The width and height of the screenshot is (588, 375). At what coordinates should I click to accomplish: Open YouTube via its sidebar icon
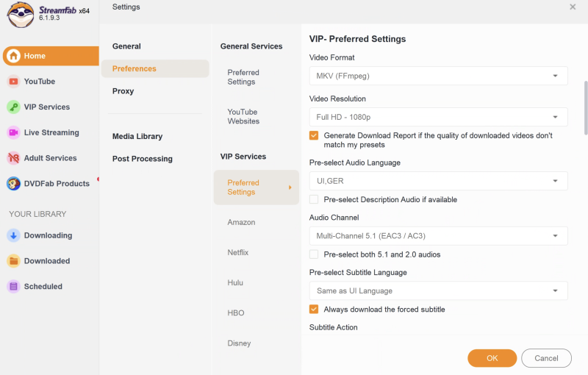pyautogui.click(x=13, y=82)
